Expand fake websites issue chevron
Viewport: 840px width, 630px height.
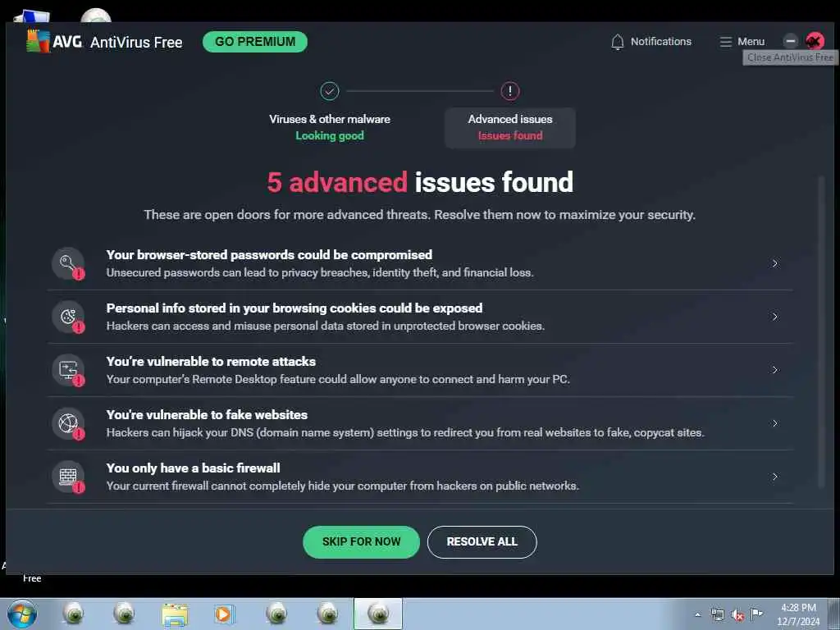(774, 423)
